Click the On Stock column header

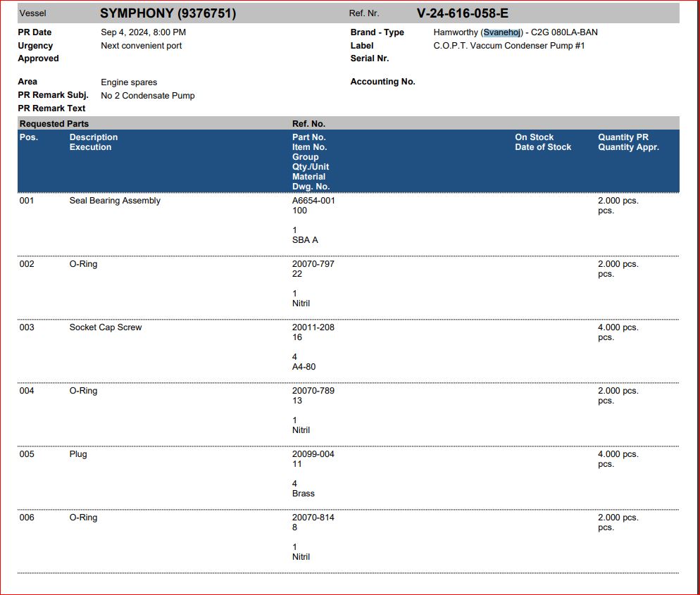click(534, 137)
